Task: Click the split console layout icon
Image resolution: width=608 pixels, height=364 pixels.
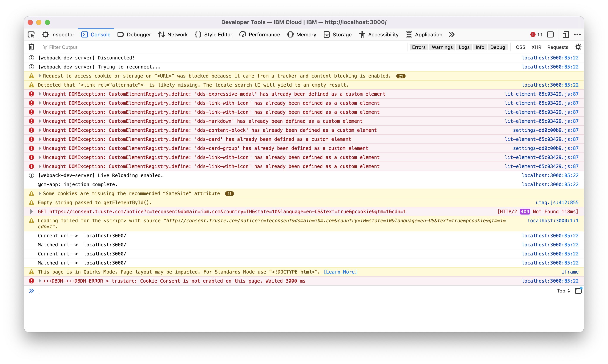Action: tap(550, 35)
